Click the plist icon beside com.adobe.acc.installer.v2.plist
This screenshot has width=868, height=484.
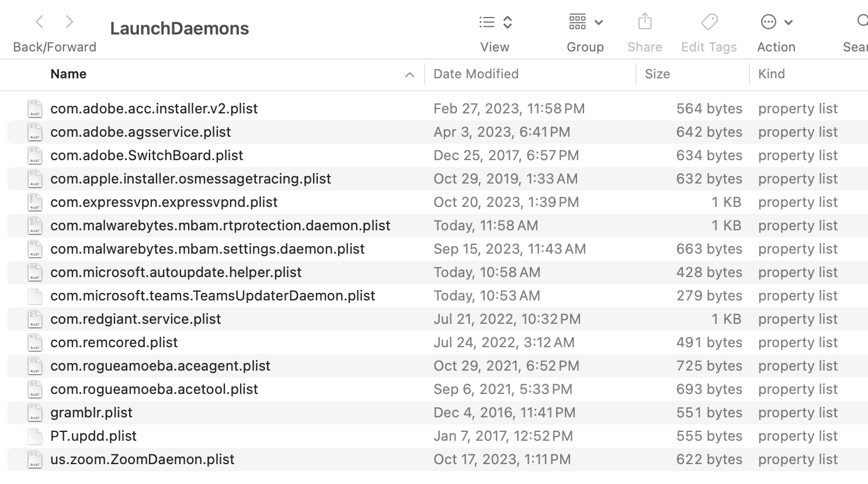pyautogui.click(x=35, y=109)
